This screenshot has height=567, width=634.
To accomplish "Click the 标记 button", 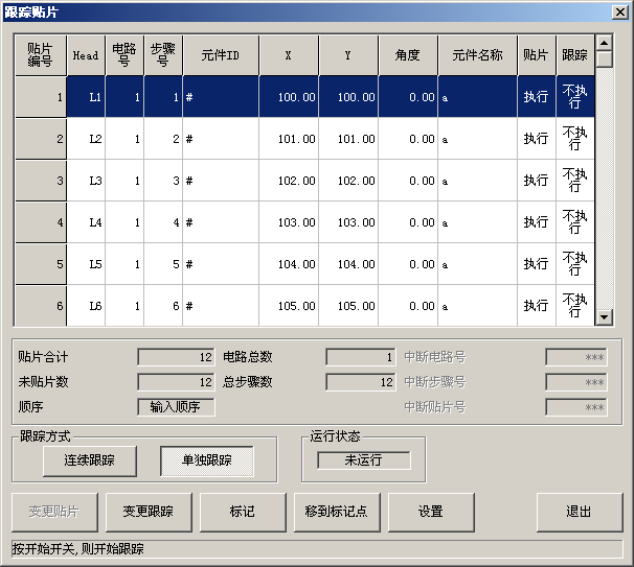I will click(243, 512).
